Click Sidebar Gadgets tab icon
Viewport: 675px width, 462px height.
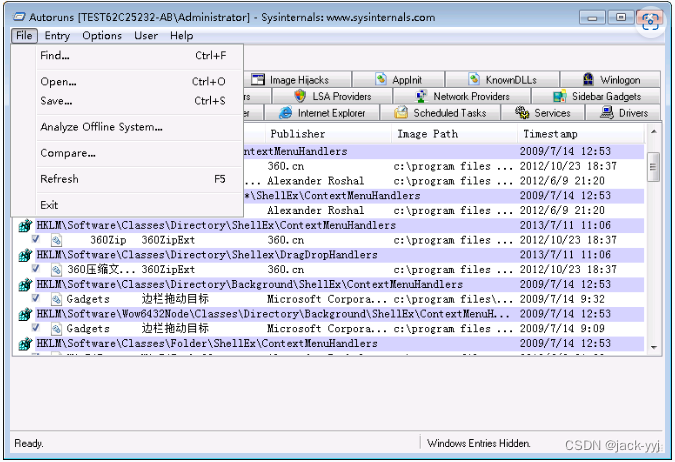tap(559, 96)
